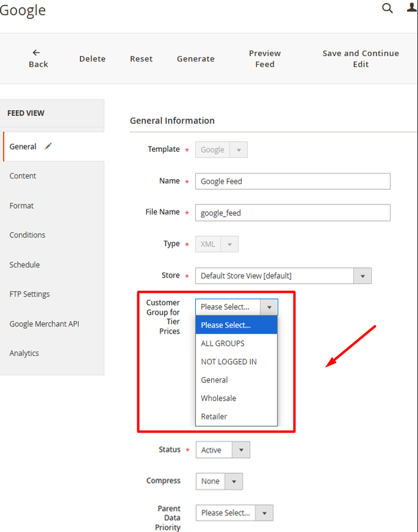Open the search magnifier icon
Image resolution: width=418 pixels, height=532 pixels.
[x=387, y=8]
